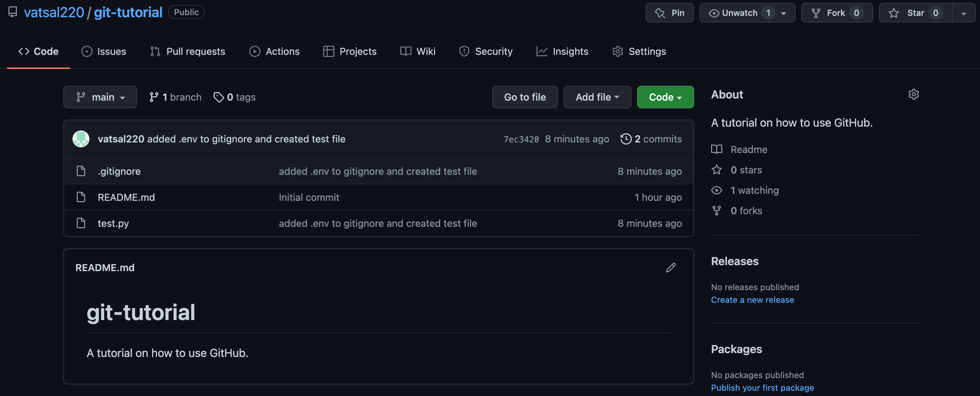Click the README.md preview panel heading

pyautogui.click(x=105, y=268)
